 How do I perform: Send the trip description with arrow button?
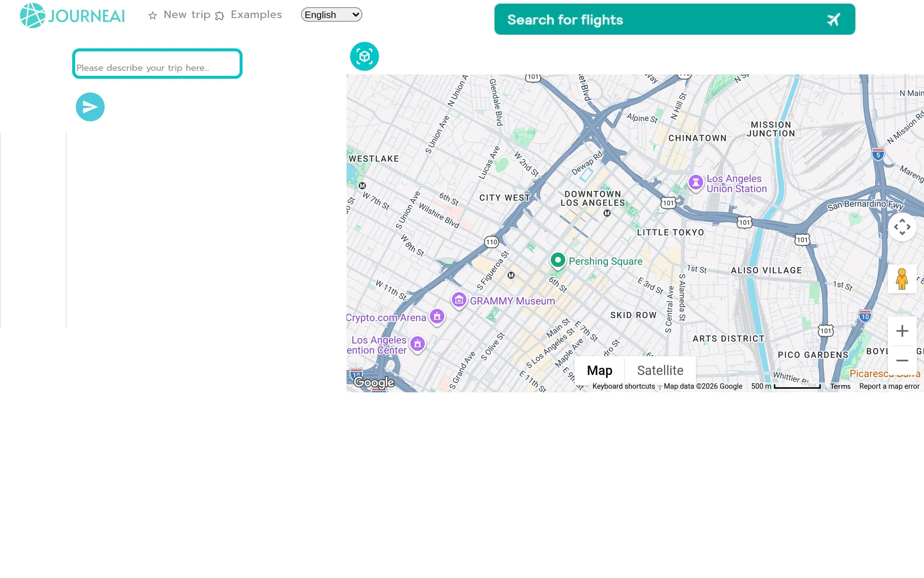click(x=90, y=107)
